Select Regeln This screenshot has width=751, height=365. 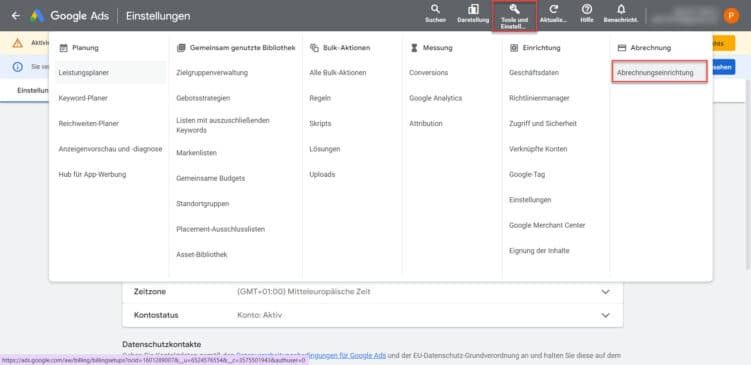pyautogui.click(x=320, y=98)
